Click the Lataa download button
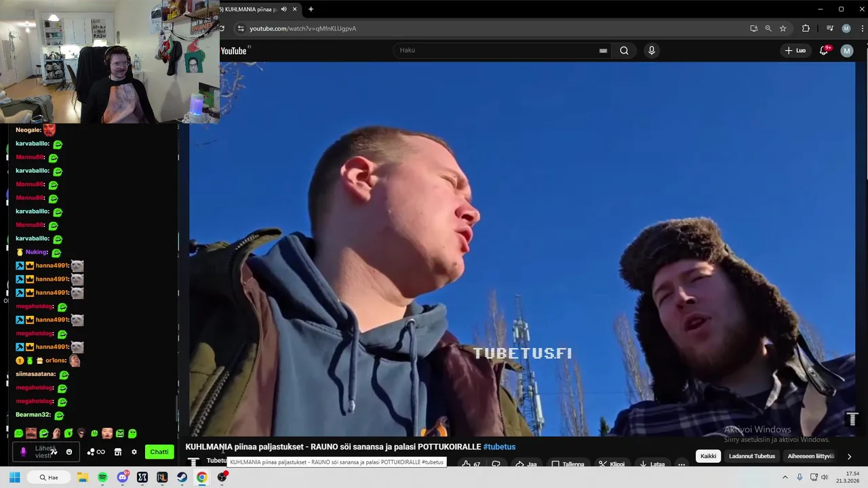This screenshot has width=868, height=488. 652,464
